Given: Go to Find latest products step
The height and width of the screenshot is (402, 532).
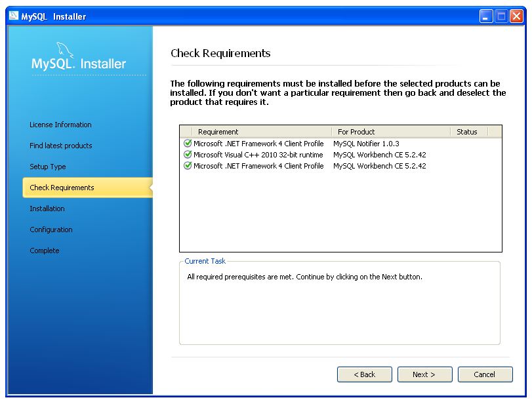Looking at the screenshot, I should 61,146.
